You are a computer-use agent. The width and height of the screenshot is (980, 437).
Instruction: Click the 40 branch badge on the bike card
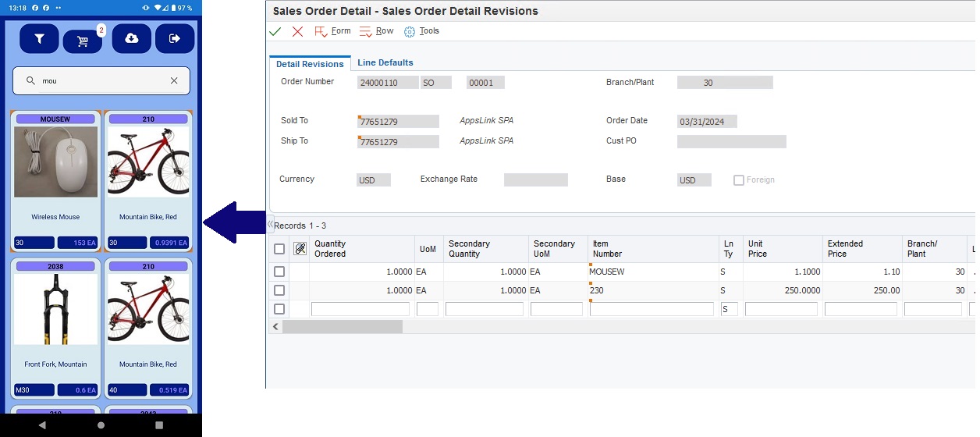127,390
